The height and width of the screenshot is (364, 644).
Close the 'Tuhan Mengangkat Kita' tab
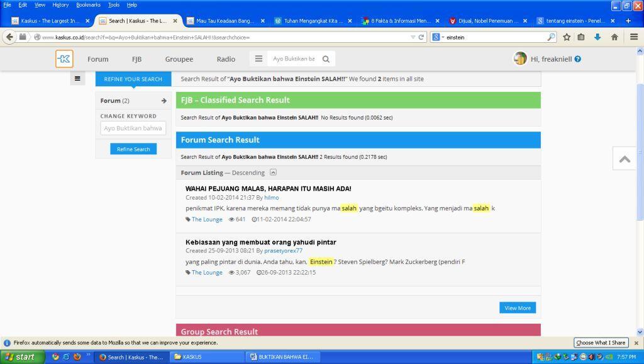tap(350, 21)
